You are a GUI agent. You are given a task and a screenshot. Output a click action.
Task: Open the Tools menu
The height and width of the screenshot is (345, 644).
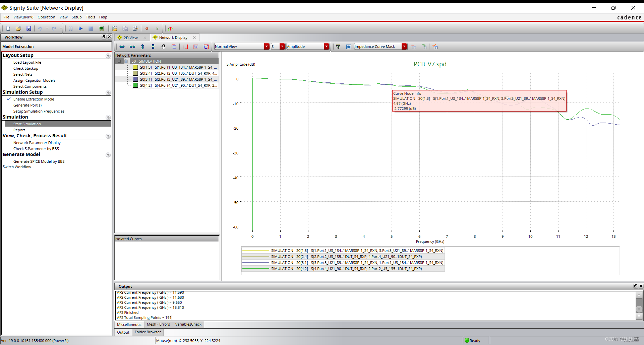coord(91,17)
